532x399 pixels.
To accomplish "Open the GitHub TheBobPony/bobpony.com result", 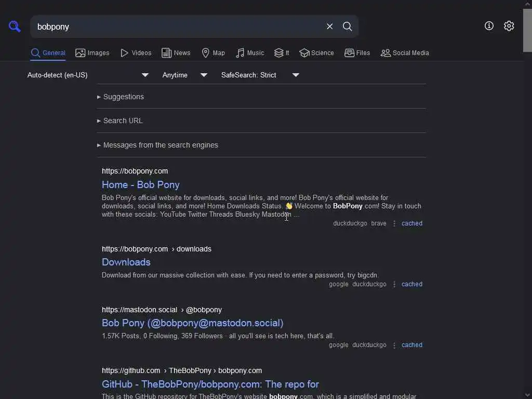I will [210, 384].
